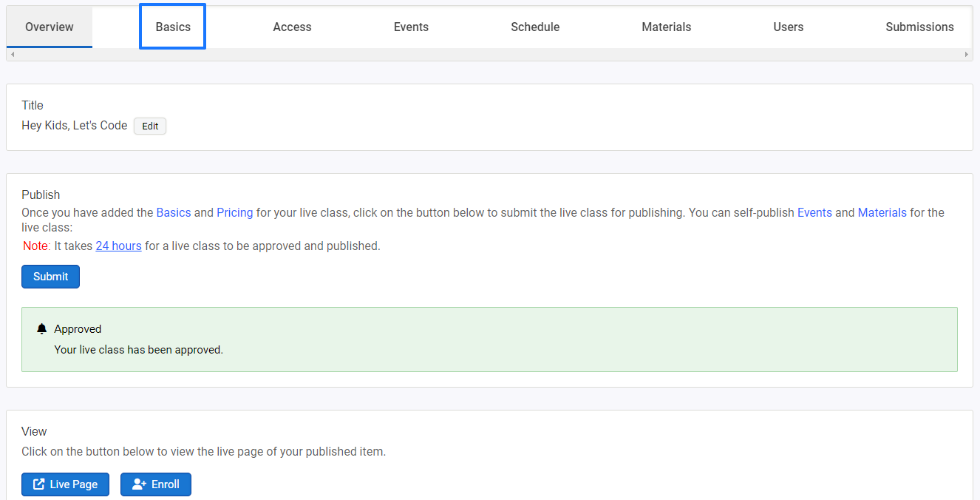The width and height of the screenshot is (980, 500).
Task: Click the right arrow of the tab scrollbar
Action: point(967,55)
